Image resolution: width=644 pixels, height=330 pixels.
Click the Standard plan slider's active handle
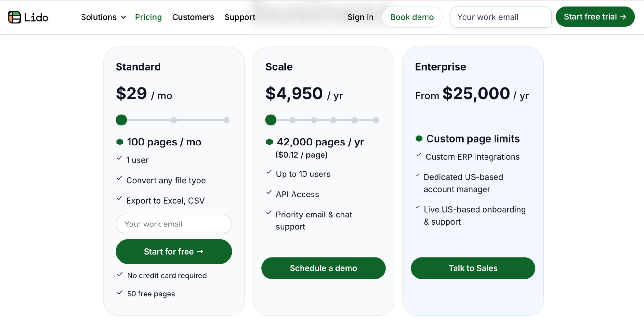(x=121, y=120)
